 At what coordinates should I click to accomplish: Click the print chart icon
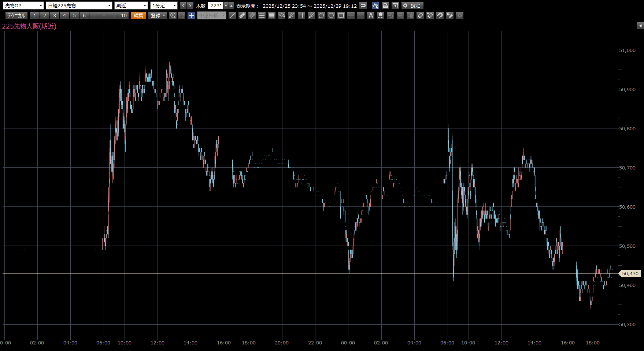click(x=385, y=5)
